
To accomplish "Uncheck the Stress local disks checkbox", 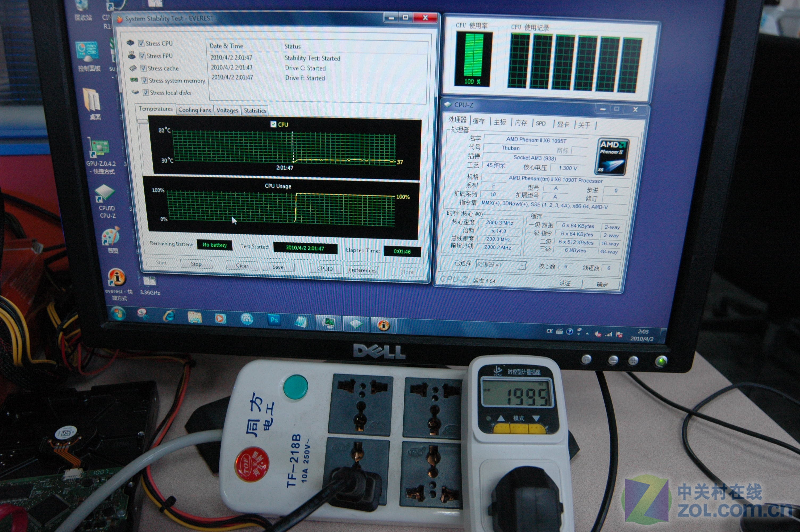I will click(x=146, y=93).
